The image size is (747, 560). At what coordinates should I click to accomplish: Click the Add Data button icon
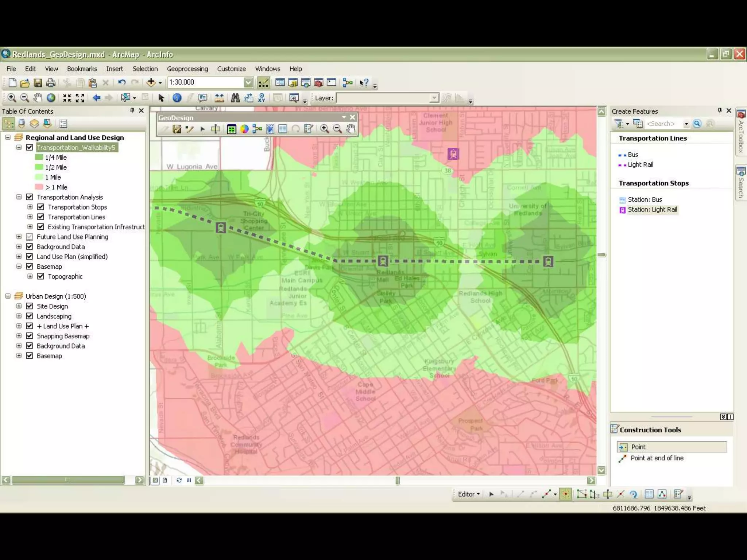tap(151, 82)
